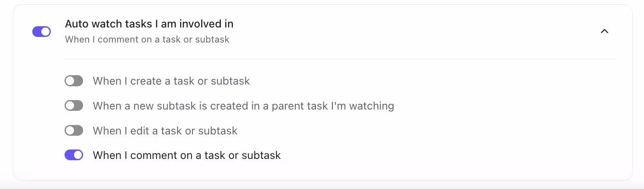Toggle the grey switch for task edit watching
644x189 pixels.
click(x=74, y=131)
